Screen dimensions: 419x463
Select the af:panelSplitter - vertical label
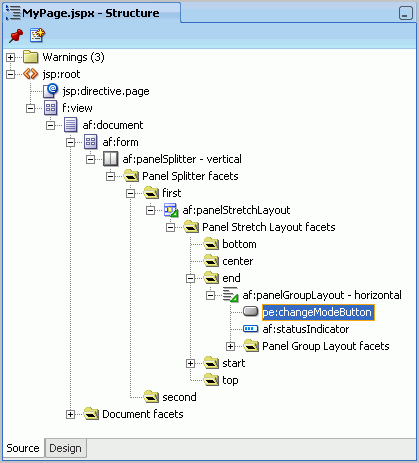pyautogui.click(x=182, y=159)
